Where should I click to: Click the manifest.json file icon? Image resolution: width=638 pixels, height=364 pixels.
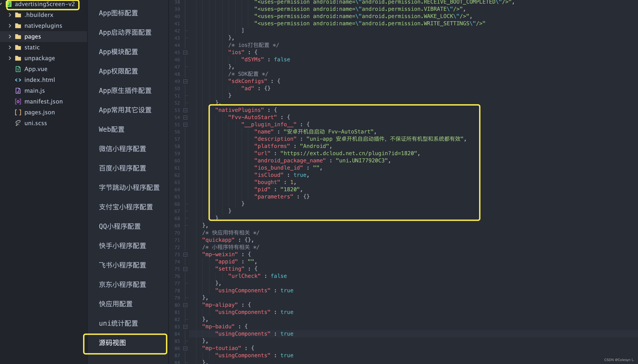18,101
